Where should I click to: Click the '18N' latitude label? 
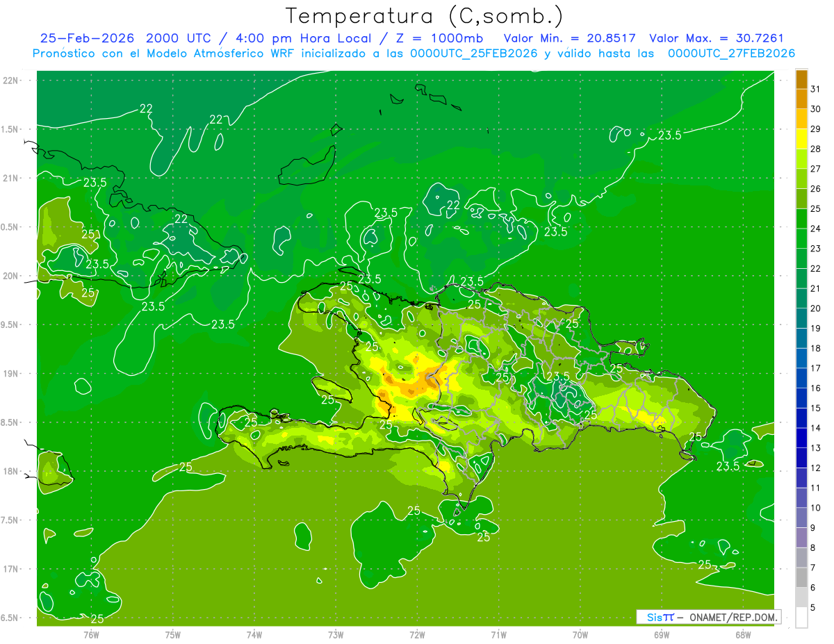[10, 471]
